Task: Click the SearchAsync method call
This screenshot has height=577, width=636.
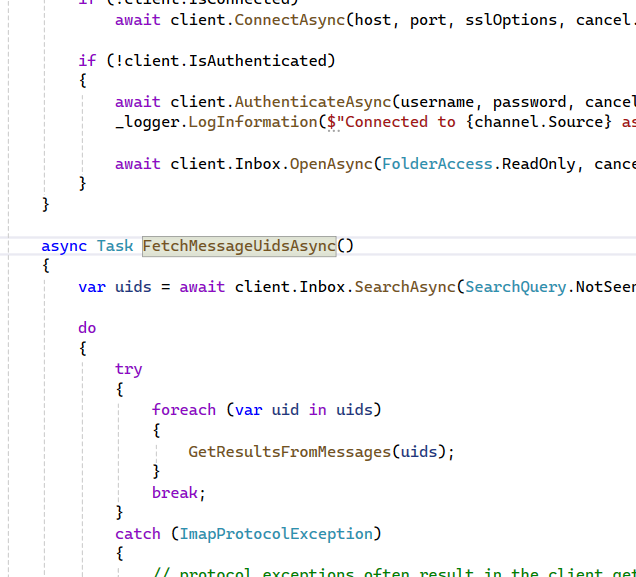Action: coord(405,287)
